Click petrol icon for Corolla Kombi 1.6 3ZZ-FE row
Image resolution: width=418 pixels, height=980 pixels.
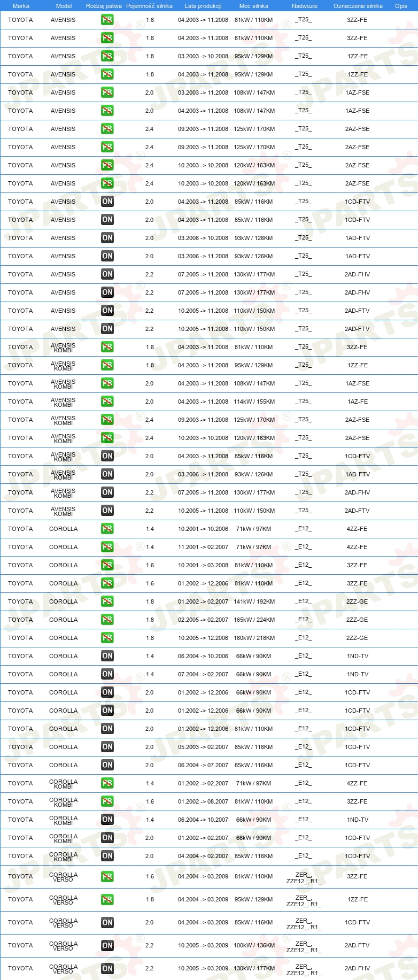click(107, 801)
